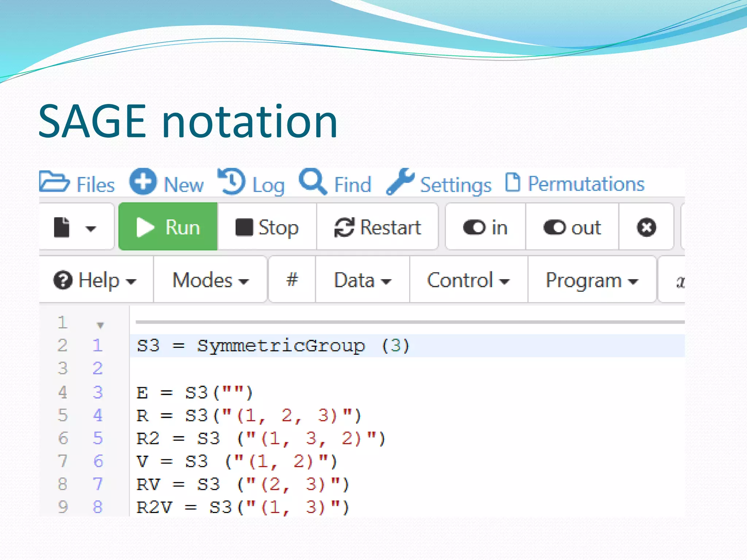Screen dimensions: 747x560
Task: Click the Find magnifier icon
Action: [x=313, y=181]
